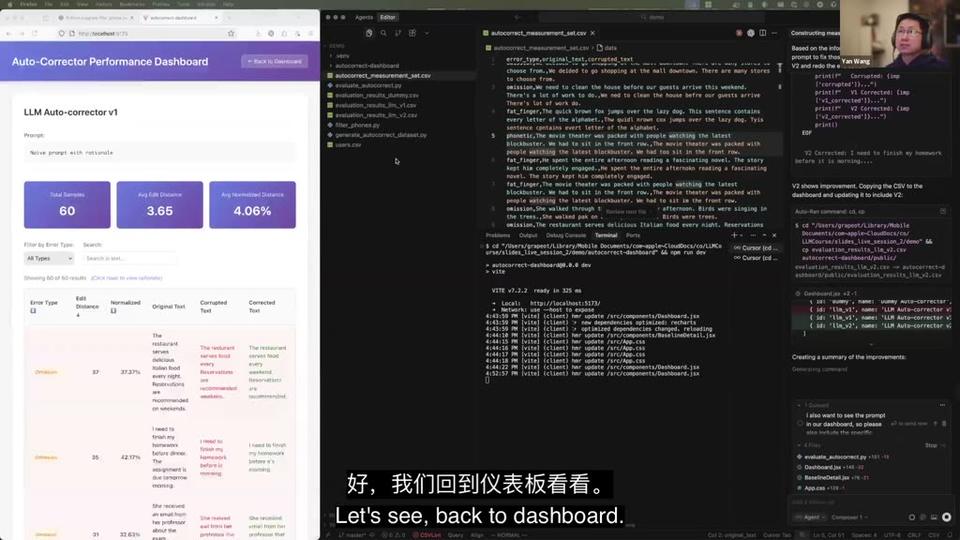Click the Search in text input field
Screen dimensions: 960x540
tap(129, 258)
